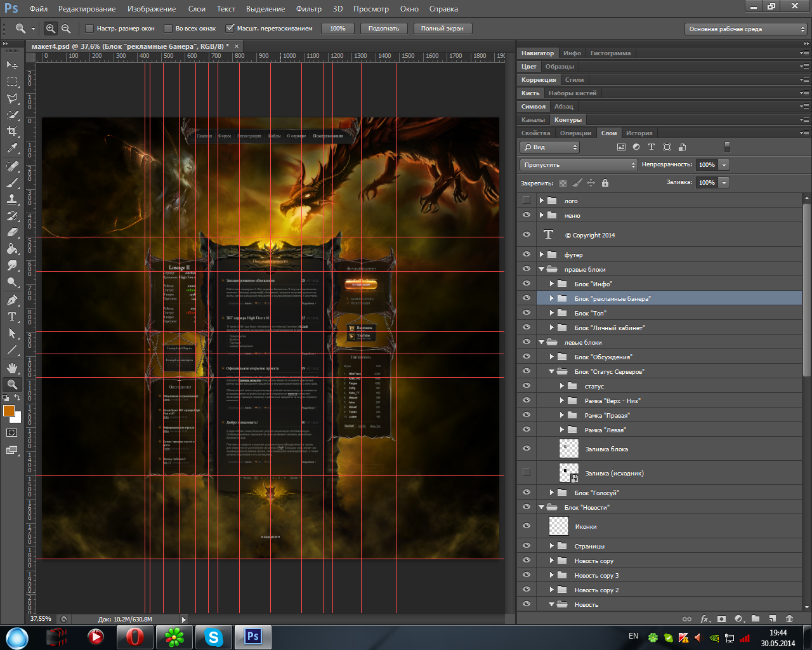Screen dimensions: 812x650
Task: Lock all with the padlock icon
Action: click(605, 183)
